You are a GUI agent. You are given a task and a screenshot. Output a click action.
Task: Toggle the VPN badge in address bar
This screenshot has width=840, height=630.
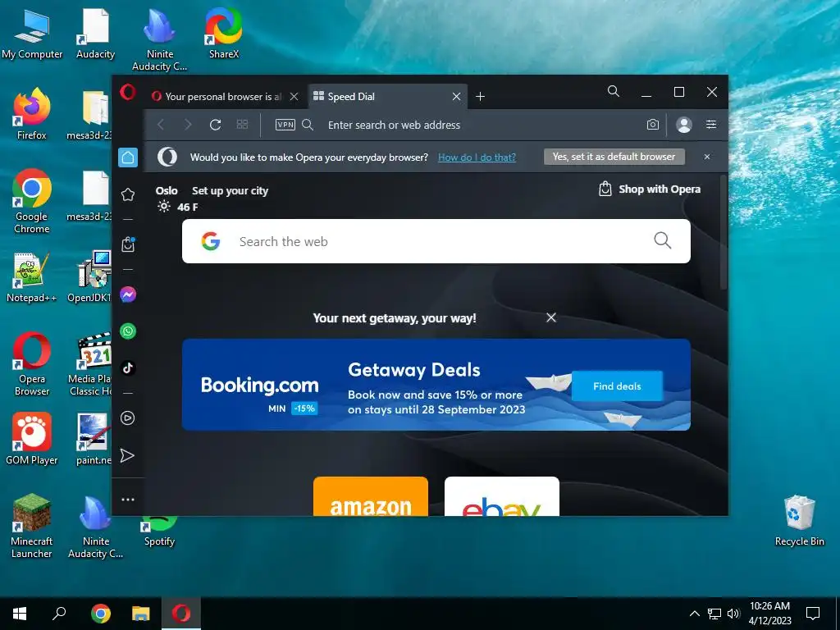click(x=285, y=125)
